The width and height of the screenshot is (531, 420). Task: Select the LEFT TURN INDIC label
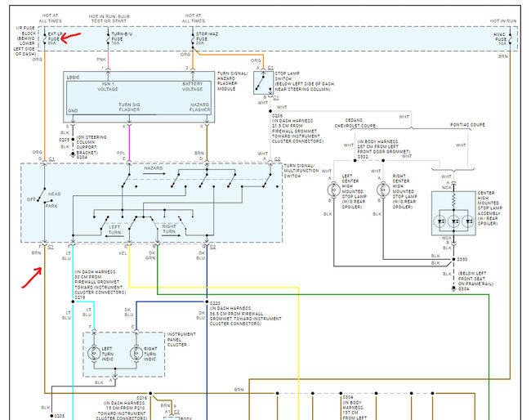point(107,354)
